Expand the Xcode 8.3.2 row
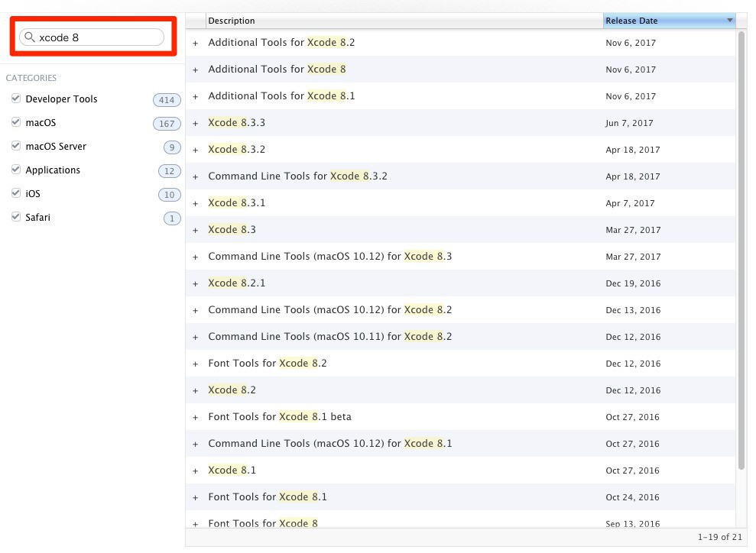 point(195,150)
